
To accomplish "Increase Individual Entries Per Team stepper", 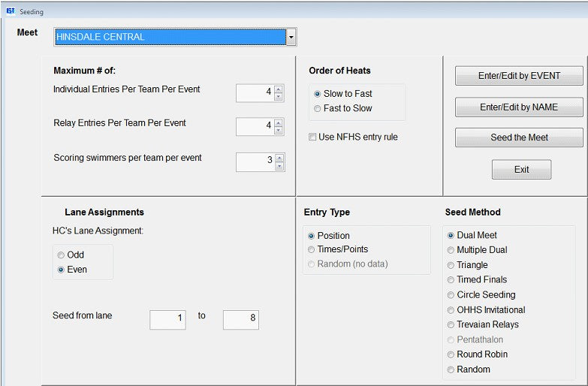I will pyautogui.click(x=279, y=89).
